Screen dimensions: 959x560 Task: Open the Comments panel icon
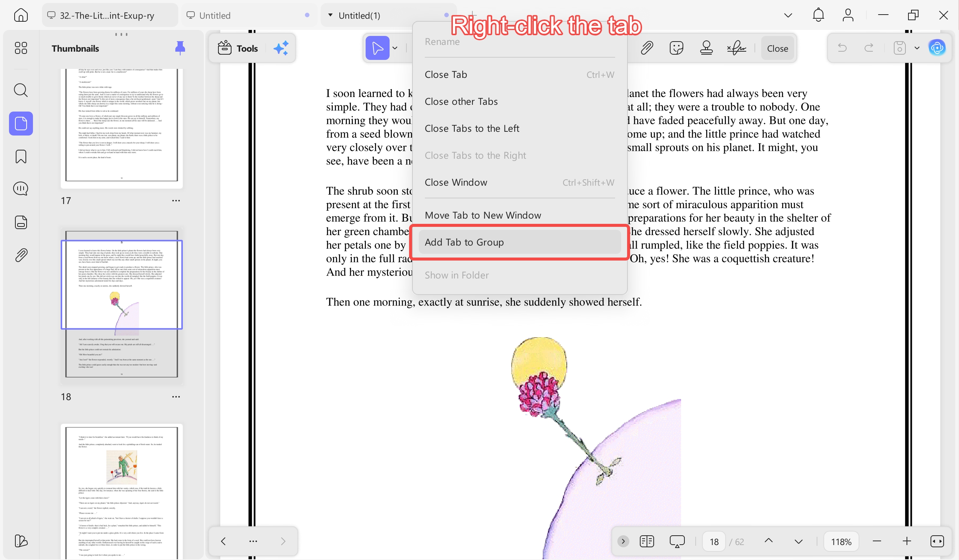pos(21,189)
